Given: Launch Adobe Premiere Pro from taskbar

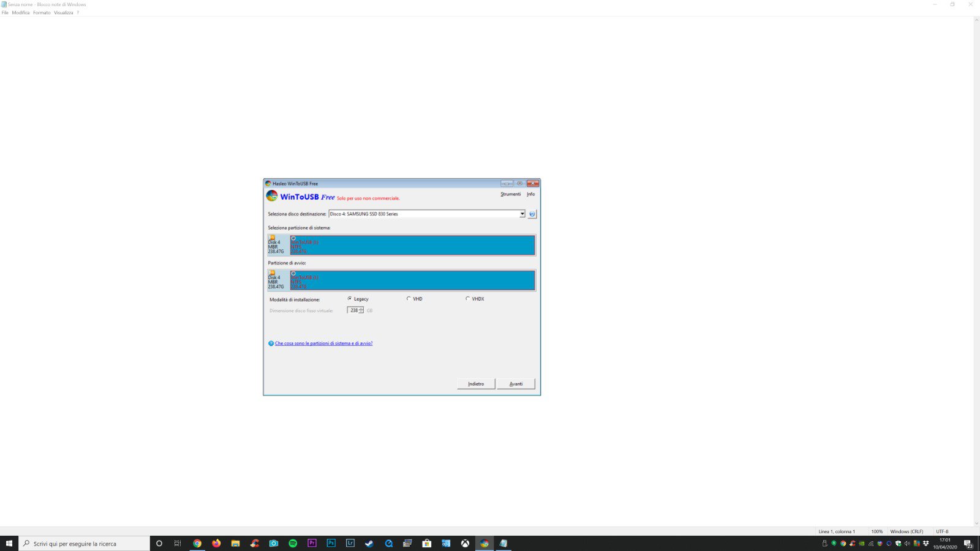Looking at the screenshot, I should [x=312, y=544].
